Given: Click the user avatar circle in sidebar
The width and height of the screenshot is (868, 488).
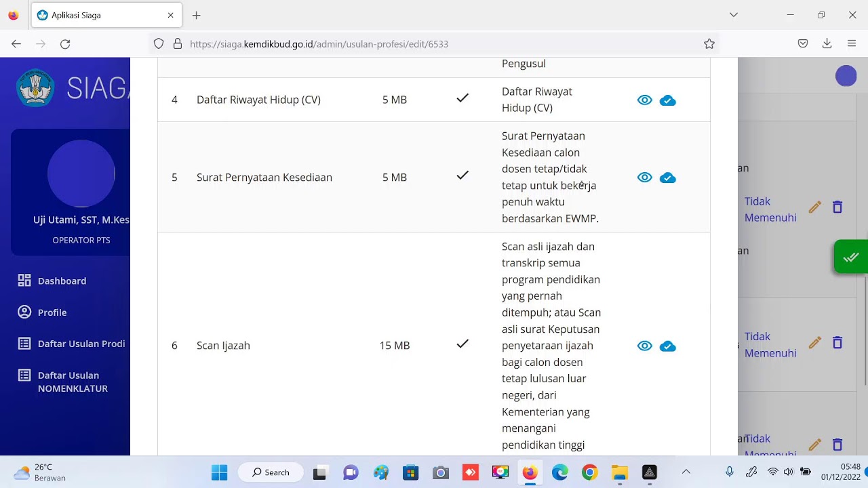Looking at the screenshot, I should click(x=81, y=174).
